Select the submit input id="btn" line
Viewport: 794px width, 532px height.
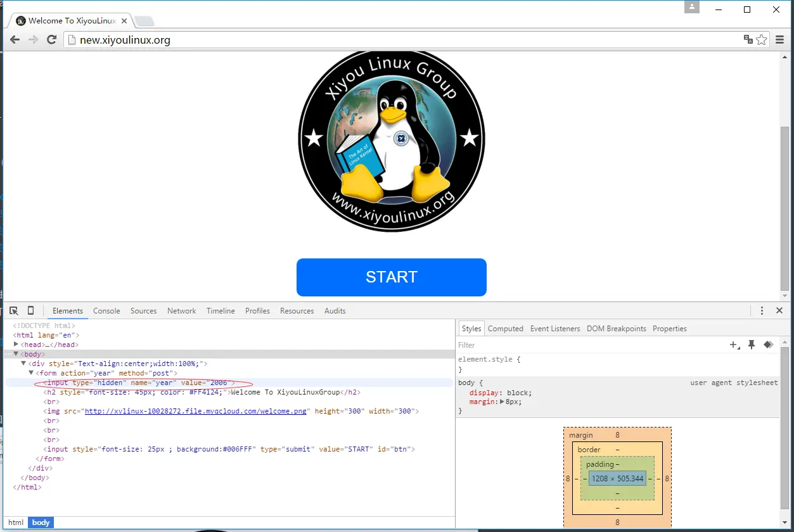[x=229, y=449]
